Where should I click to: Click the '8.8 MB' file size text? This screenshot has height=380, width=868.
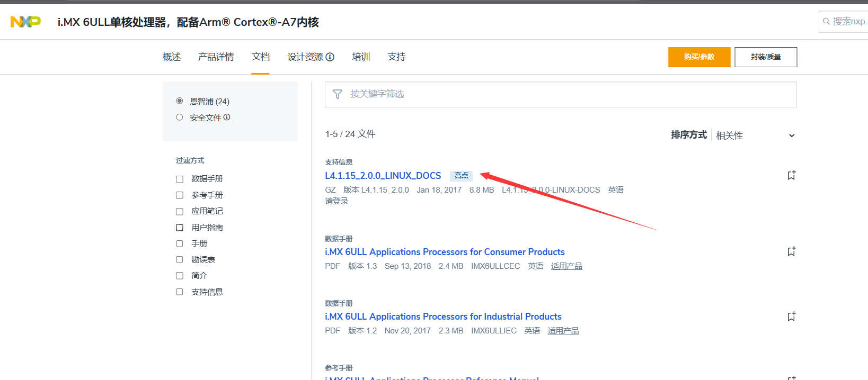pos(482,190)
